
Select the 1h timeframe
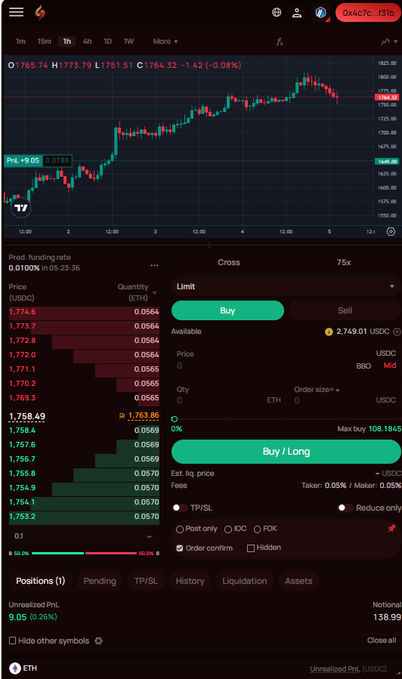[67, 42]
